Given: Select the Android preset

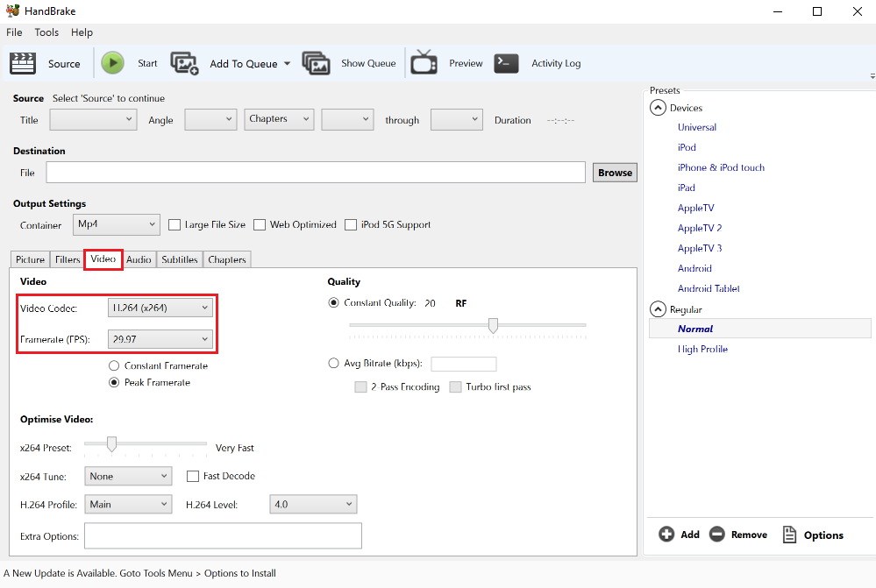Looking at the screenshot, I should (x=694, y=269).
